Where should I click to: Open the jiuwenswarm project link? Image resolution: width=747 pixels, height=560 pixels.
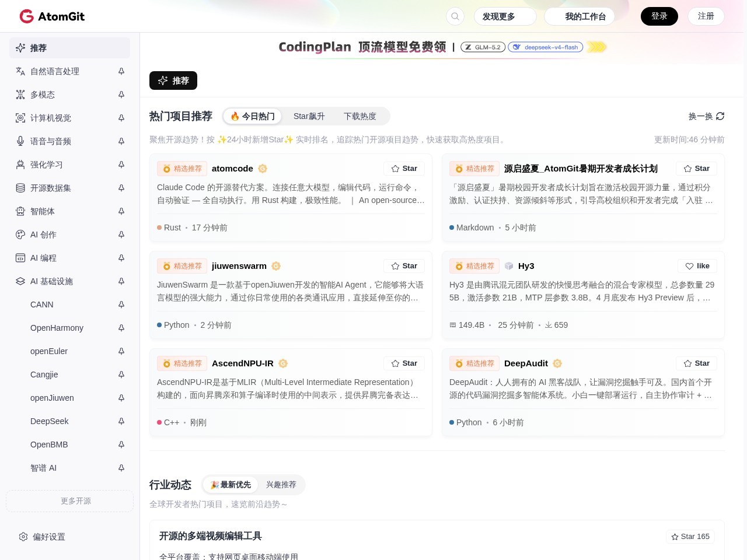(239, 266)
